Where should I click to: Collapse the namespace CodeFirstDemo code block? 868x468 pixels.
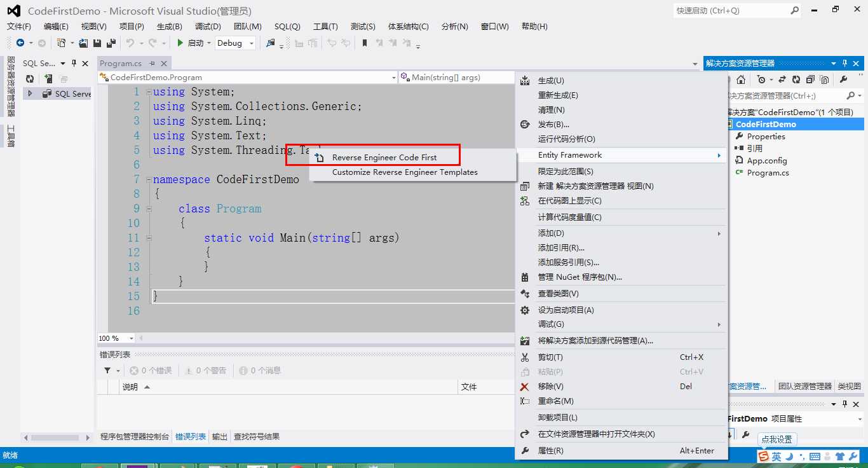[x=149, y=179]
